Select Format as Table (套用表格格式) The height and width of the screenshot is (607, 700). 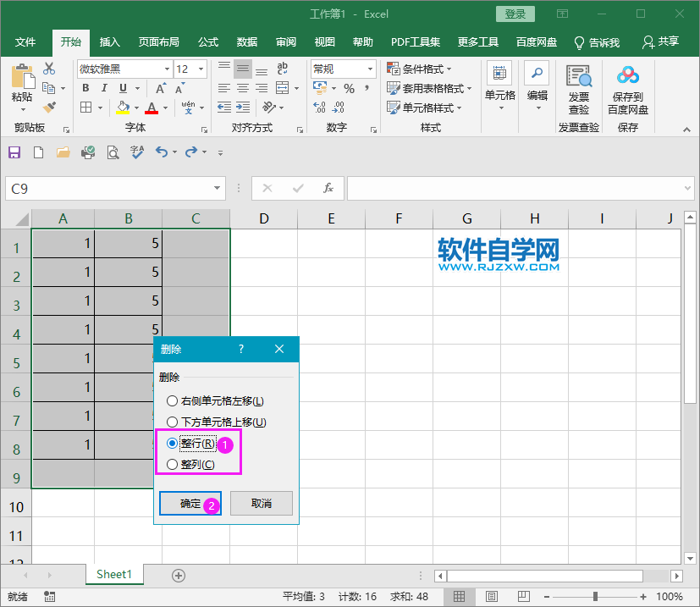click(427, 87)
